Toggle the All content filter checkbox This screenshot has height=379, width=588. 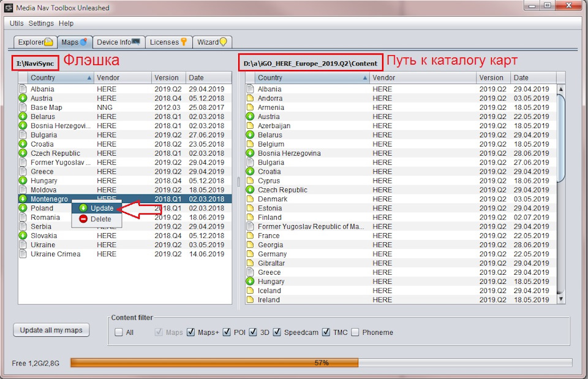(119, 332)
